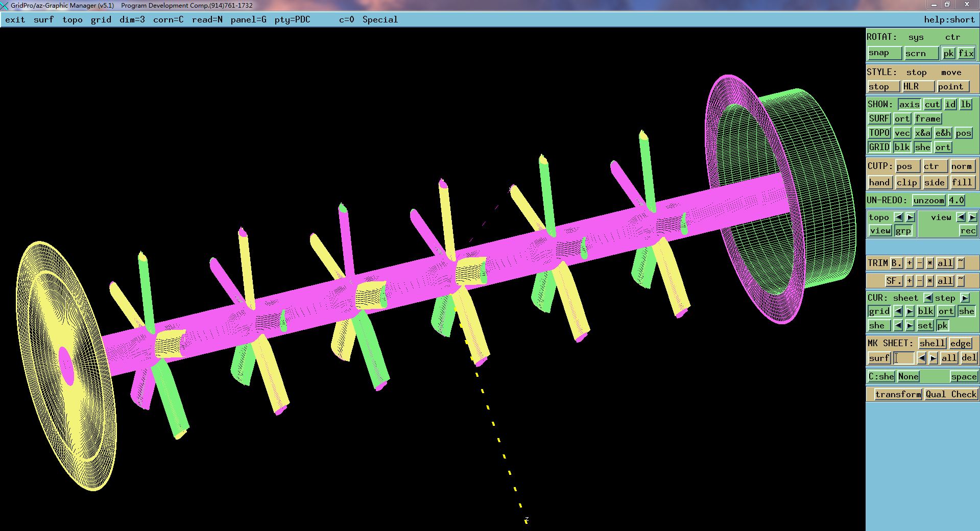Click the topo undo left arrow
Screen dimensions: 980x531
(x=899, y=217)
